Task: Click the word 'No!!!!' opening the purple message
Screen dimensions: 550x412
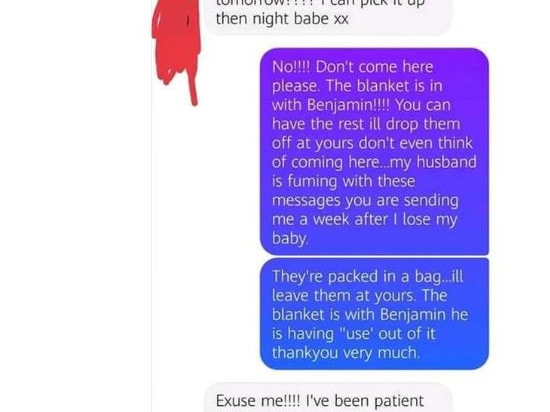Action: [291, 67]
